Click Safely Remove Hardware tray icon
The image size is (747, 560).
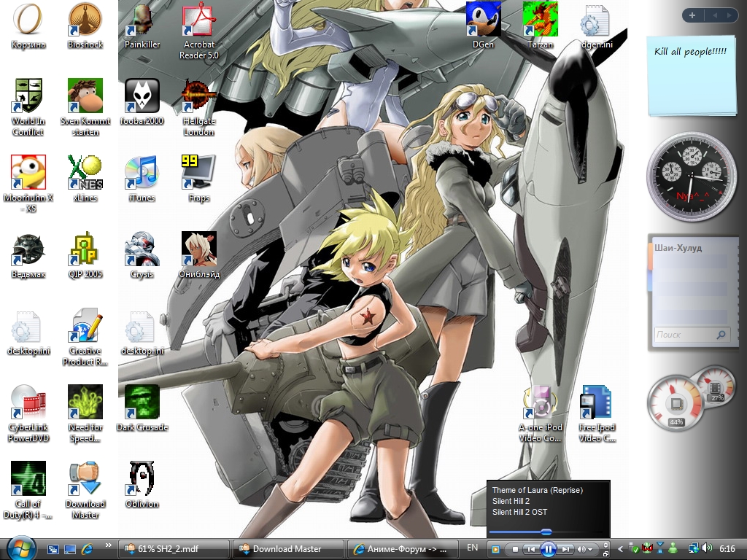(634, 549)
